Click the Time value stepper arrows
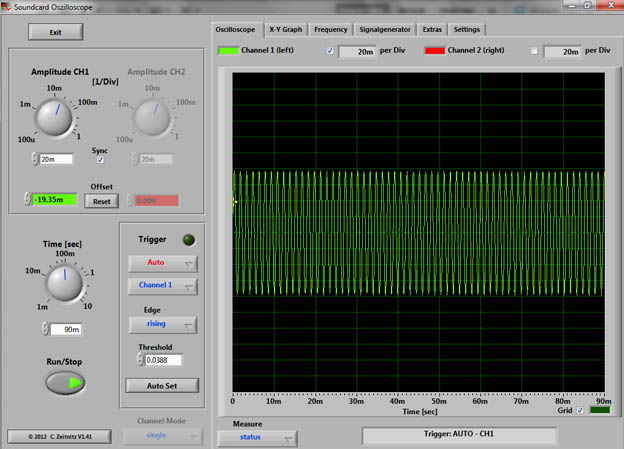Screen dimensions: 624x449 (x=46, y=328)
